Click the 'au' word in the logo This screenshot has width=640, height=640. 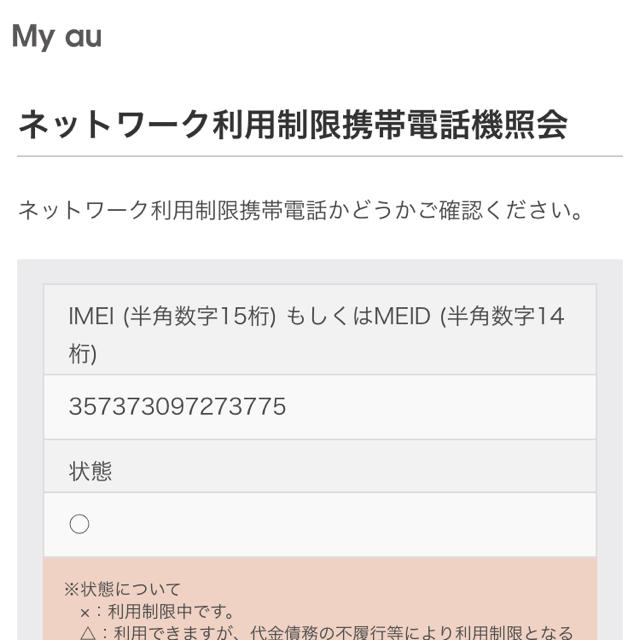(84, 37)
